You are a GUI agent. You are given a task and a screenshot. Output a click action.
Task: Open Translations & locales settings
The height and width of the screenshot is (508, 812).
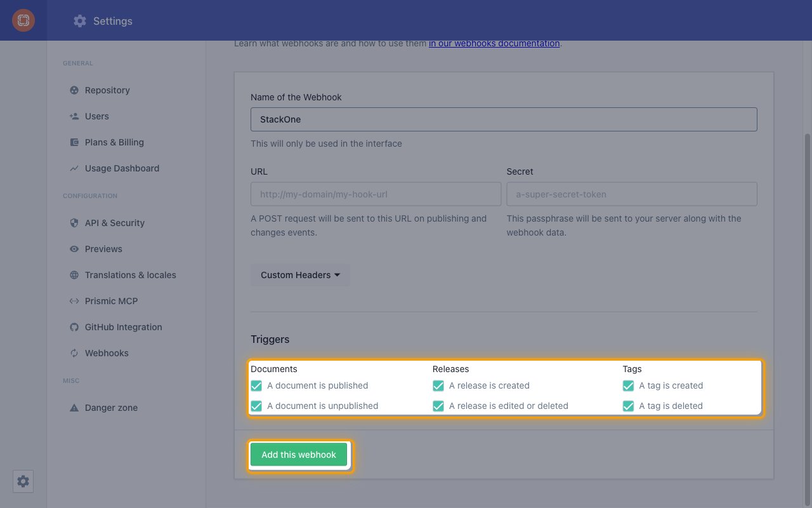131,275
